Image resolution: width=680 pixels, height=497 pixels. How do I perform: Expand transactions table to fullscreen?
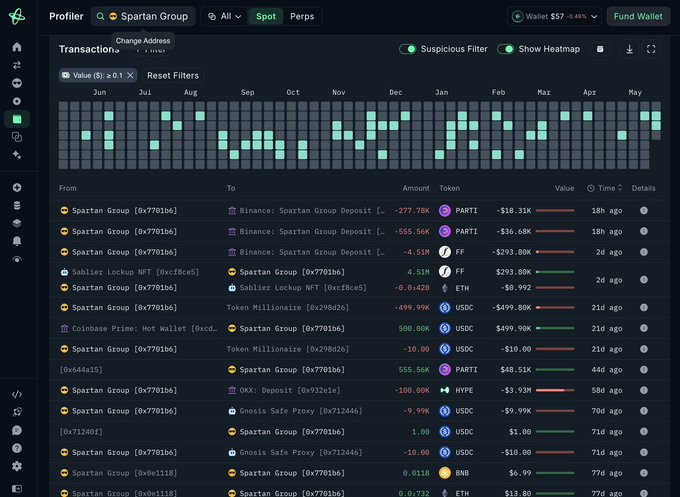651,49
